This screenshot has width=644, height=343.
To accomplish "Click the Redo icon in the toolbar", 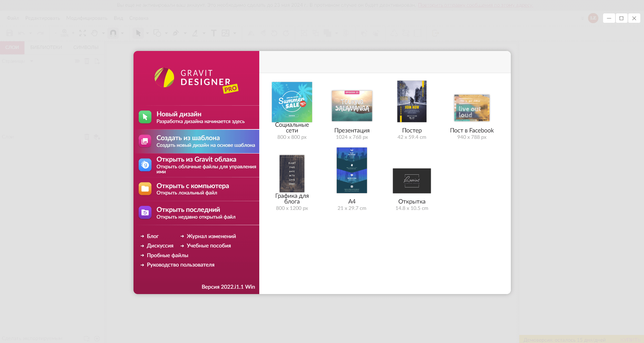I will tap(40, 33).
